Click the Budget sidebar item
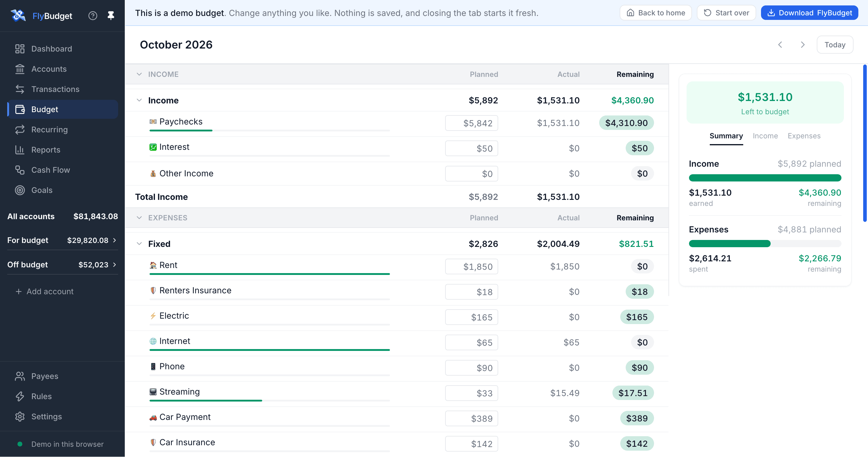Image resolution: width=868 pixels, height=457 pixels. coord(63,109)
